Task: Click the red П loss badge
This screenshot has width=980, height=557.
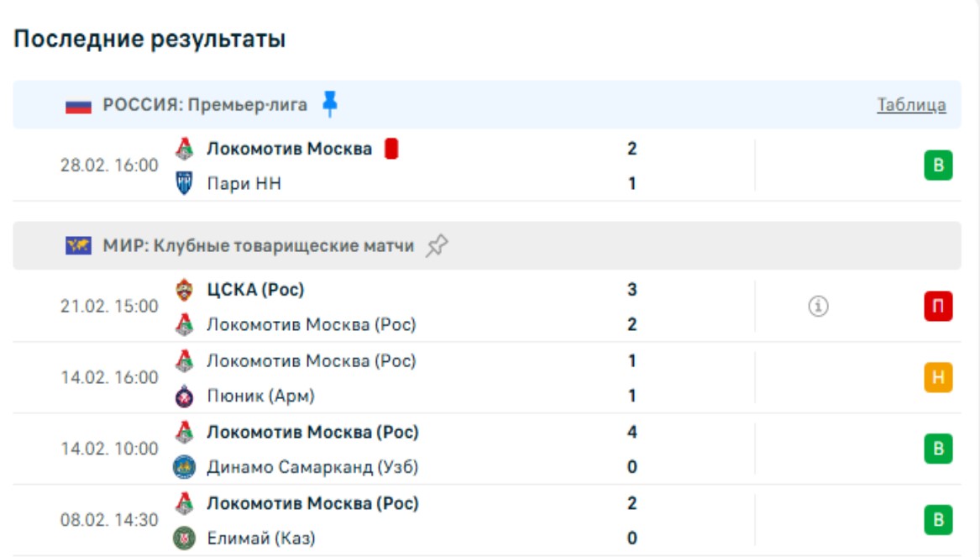Action: 938,307
